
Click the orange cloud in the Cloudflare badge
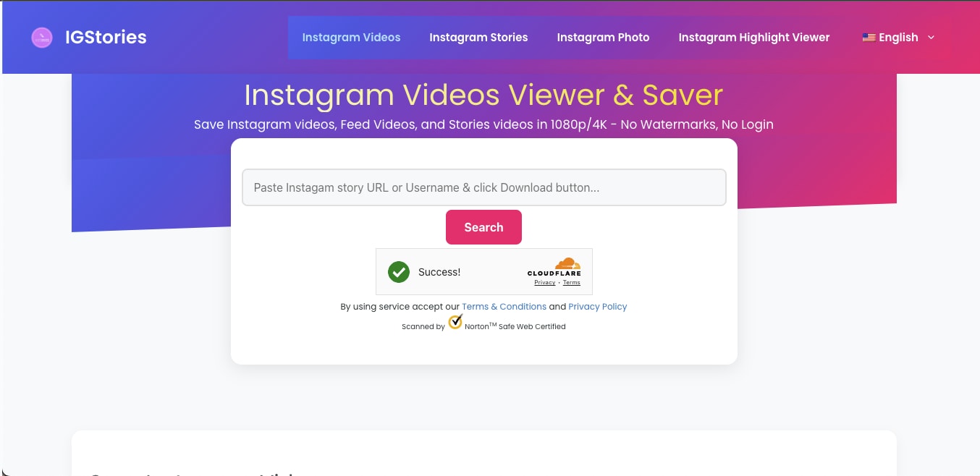pos(567,263)
